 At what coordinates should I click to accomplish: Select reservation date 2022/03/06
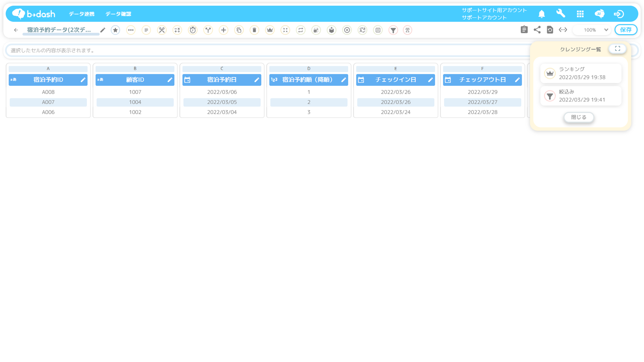222,92
